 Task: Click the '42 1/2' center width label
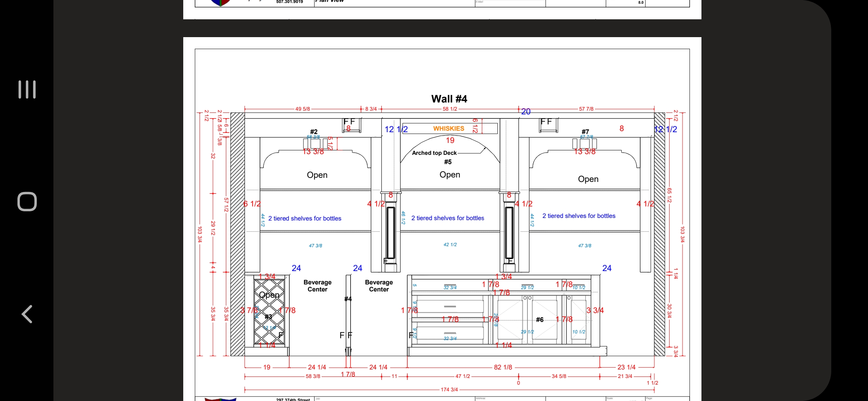pyautogui.click(x=450, y=245)
